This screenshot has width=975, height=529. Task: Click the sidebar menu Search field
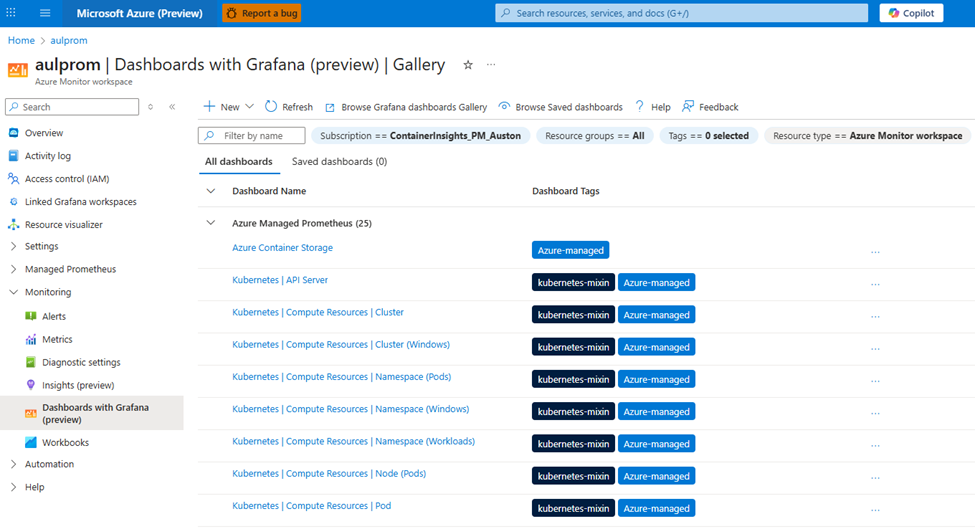(72, 107)
